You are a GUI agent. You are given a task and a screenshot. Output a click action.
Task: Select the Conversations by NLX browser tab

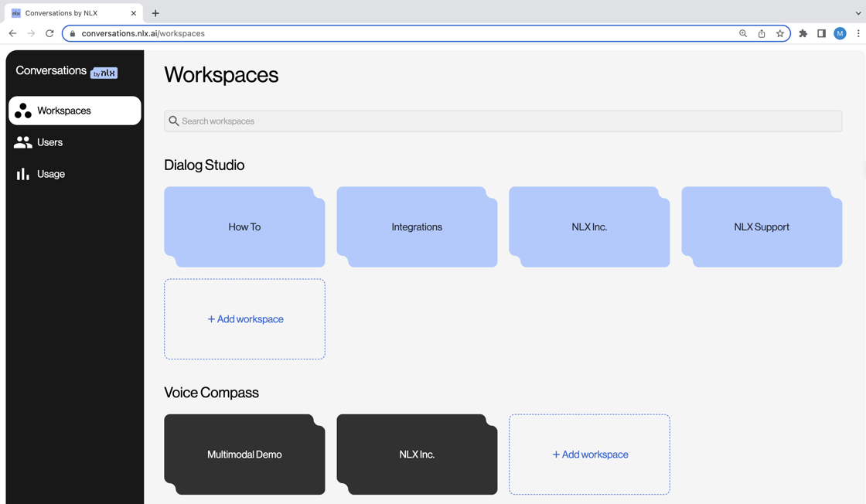click(x=73, y=12)
